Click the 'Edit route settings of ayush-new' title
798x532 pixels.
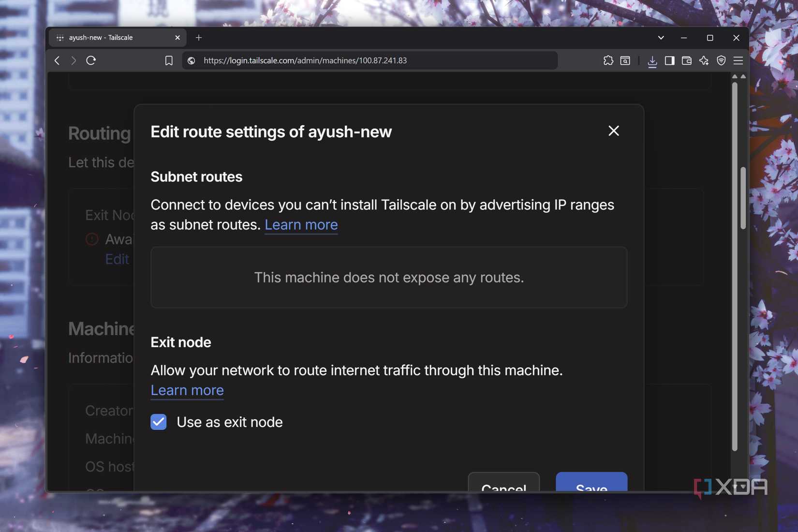pyautogui.click(x=271, y=132)
